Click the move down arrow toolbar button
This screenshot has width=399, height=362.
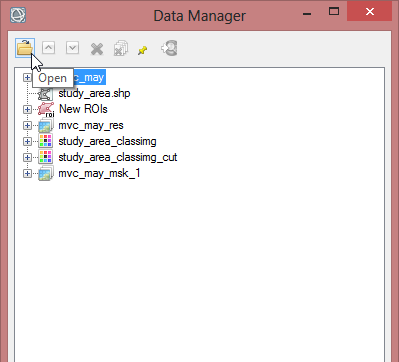[72, 48]
